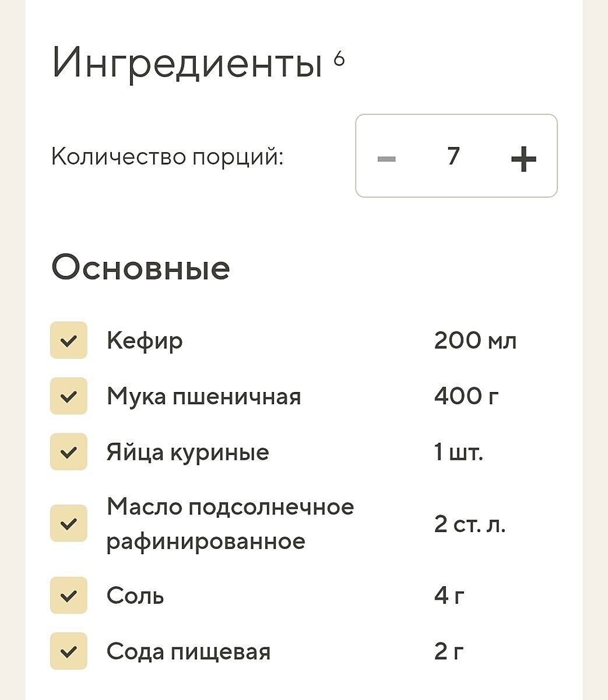608x700 pixels.
Task: Click the Основные section heading
Action: [140, 268]
